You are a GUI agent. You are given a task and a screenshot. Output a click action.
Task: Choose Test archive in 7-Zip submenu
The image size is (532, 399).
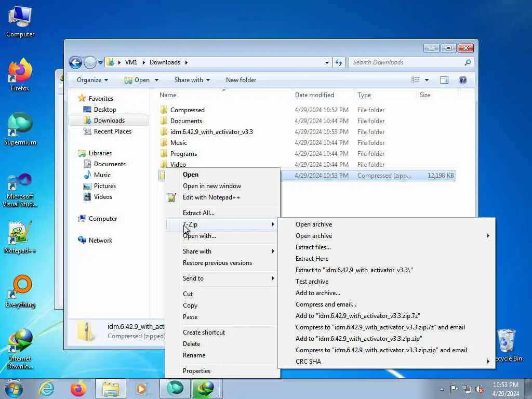[x=312, y=282]
